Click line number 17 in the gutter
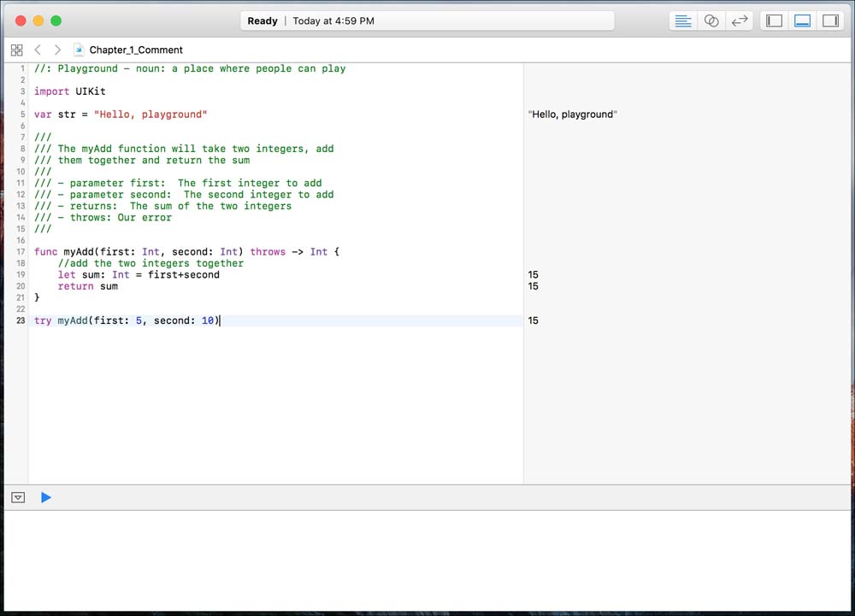855x616 pixels. (x=20, y=252)
